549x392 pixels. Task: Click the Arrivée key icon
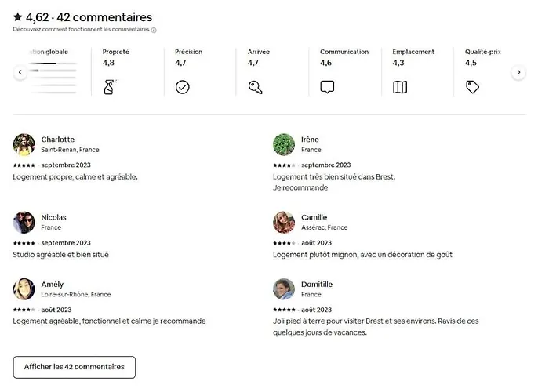(255, 87)
